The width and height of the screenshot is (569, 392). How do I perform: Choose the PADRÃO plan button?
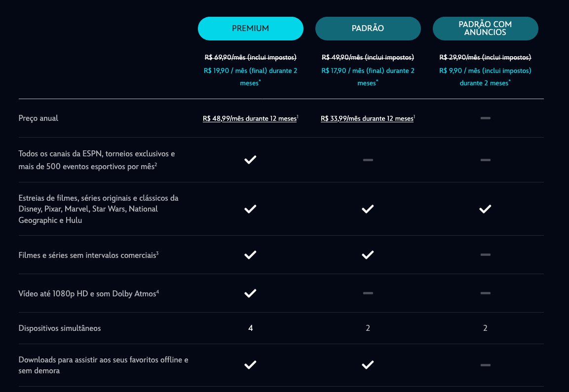[x=368, y=28]
